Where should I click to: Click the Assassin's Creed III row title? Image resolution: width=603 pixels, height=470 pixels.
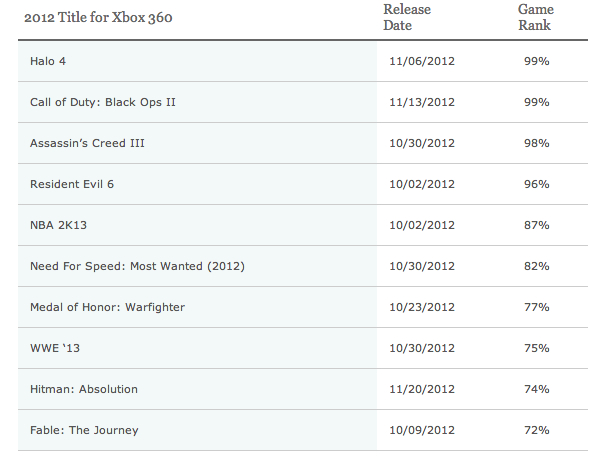(x=87, y=143)
